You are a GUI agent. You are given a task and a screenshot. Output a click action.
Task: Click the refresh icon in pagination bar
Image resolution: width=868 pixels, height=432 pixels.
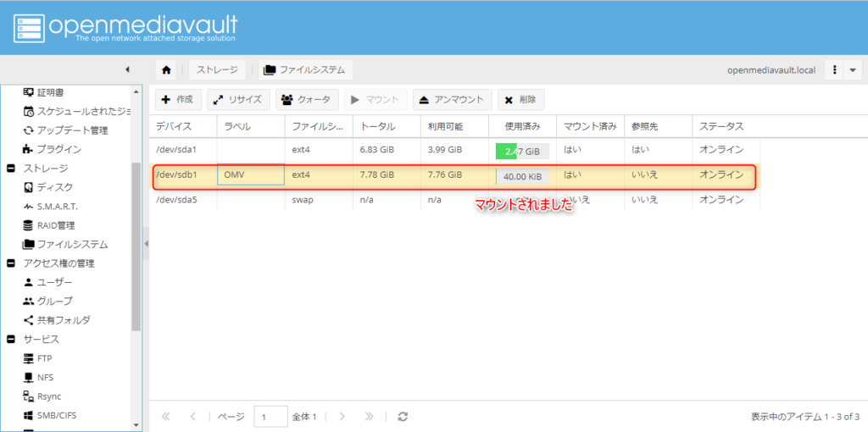tap(403, 417)
